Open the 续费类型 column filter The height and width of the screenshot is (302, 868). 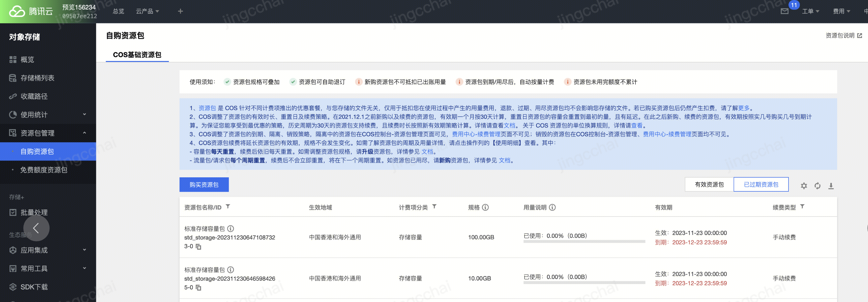coord(802,207)
